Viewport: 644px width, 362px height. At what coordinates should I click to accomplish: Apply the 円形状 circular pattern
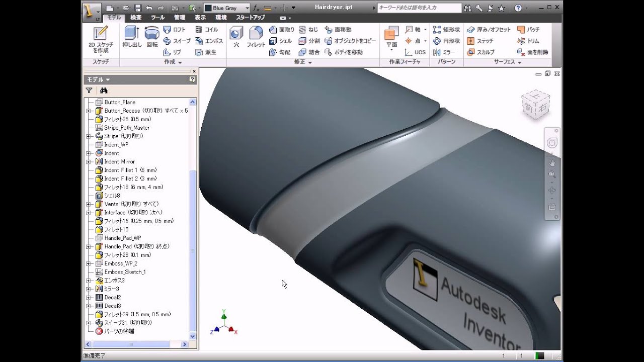pyautogui.click(x=446, y=41)
